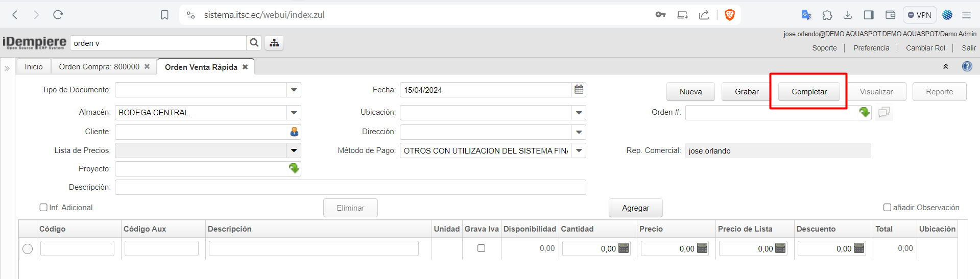Enable the Inf. Adicional checkbox
Screen dimensions: 980x279
click(x=43, y=207)
